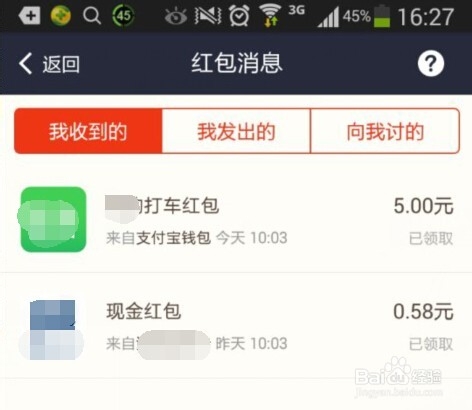This screenshot has width=472, height=410.
Task: Open the 打车红包 5.00元 entry
Action: tap(236, 220)
